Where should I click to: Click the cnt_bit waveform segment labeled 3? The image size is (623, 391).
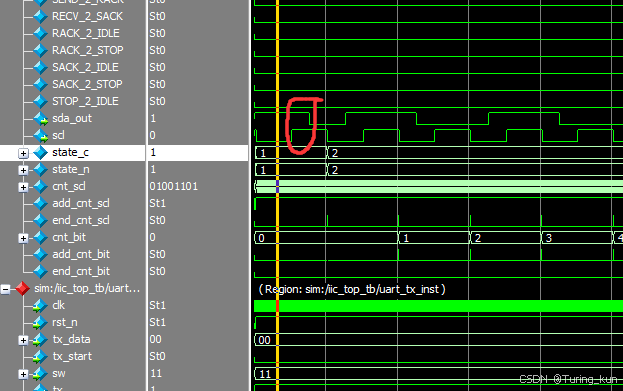(577, 238)
